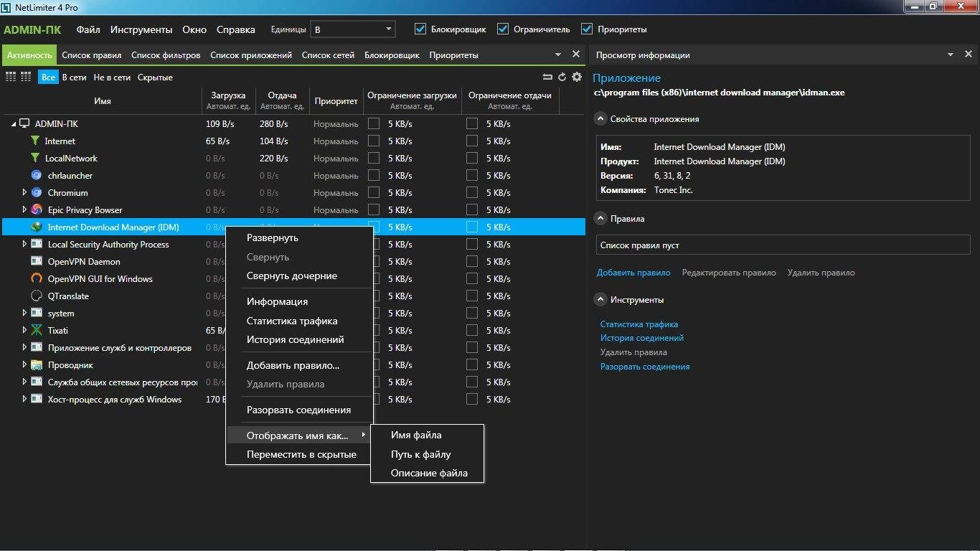The height and width of the screenshot is (551, 980).
Task: Switch to the Список правил tab
Action: point(92,55)
